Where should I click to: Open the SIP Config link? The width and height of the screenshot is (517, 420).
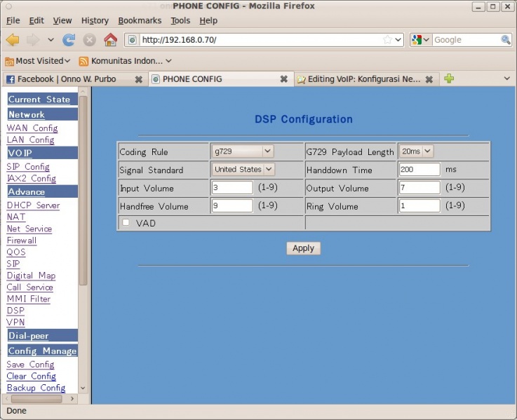[28, 167]
